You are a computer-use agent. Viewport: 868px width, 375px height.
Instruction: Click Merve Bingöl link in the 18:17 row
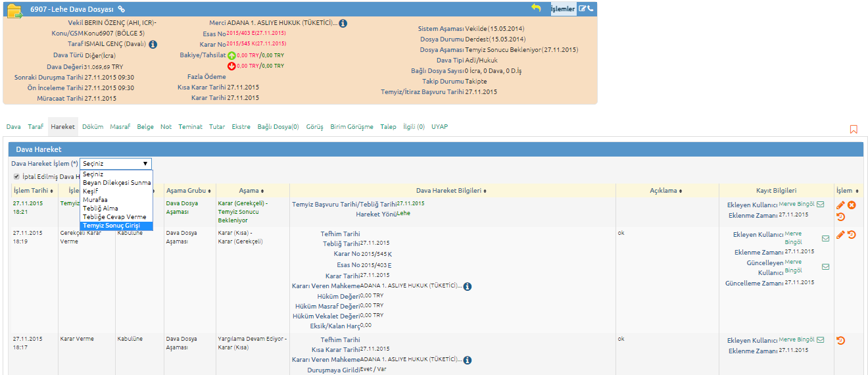pyautogui.click(x=796, y=339)
